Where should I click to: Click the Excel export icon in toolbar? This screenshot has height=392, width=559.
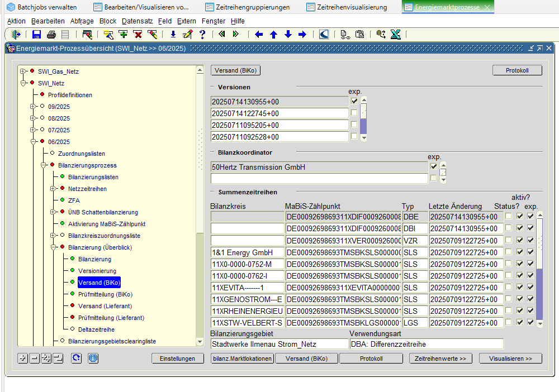coord(395,34)
